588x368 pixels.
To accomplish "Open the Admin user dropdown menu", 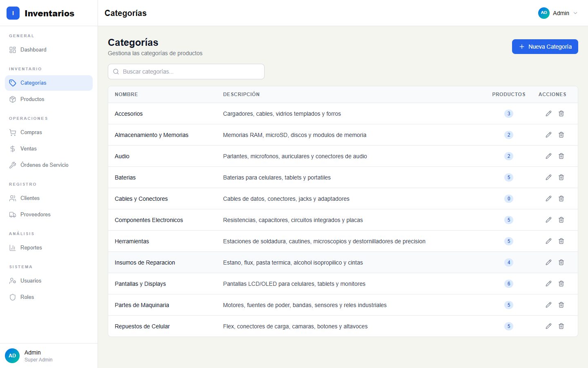I will point(558,13).
